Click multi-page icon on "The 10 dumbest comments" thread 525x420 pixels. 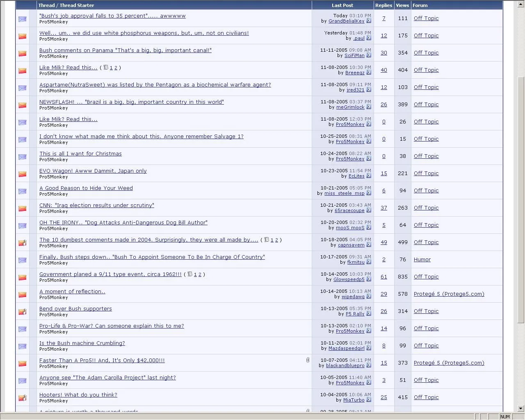[266, 240]
